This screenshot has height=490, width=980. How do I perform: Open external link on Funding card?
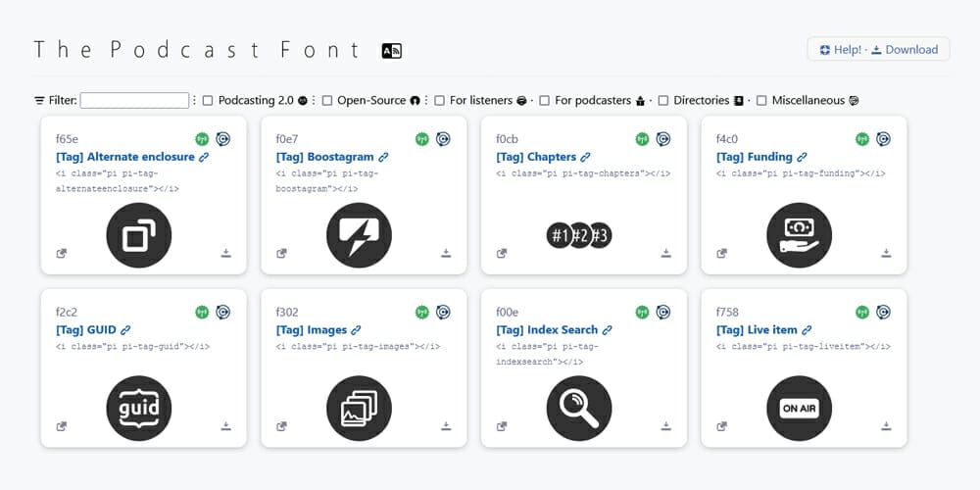coord(721,253)
